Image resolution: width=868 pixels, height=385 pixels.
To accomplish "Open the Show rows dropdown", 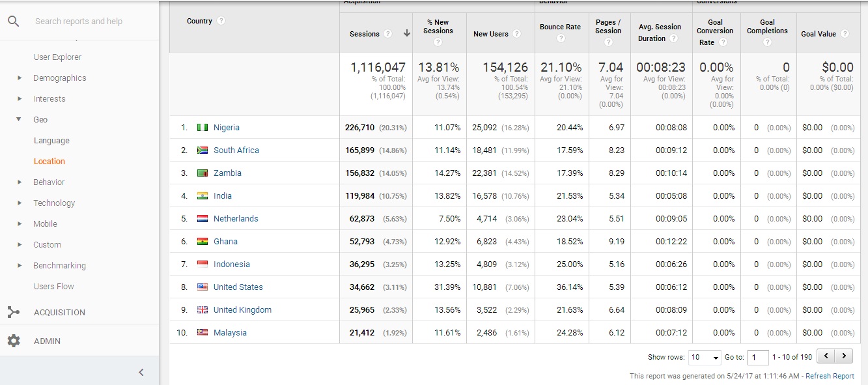I will 705,357.
